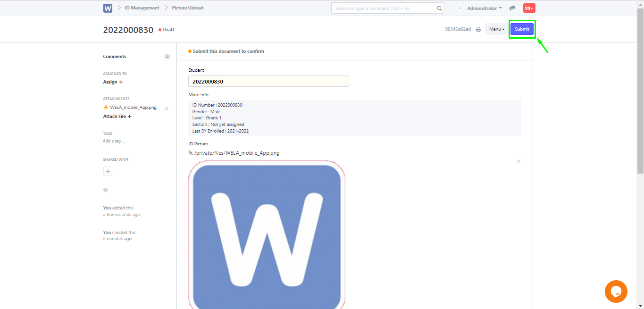Open the chat messages icon
The image size is (644, 309).
512,8
